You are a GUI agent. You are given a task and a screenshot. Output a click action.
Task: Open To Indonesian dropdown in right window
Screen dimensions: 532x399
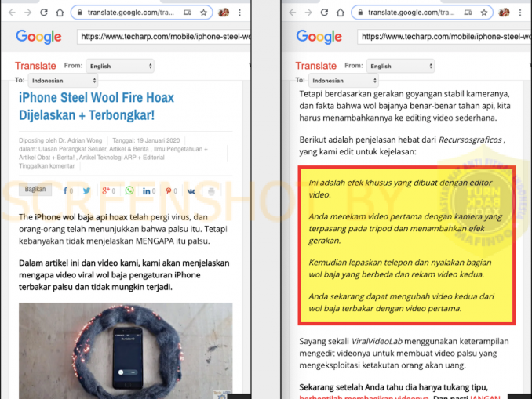(x=344, y=81)
